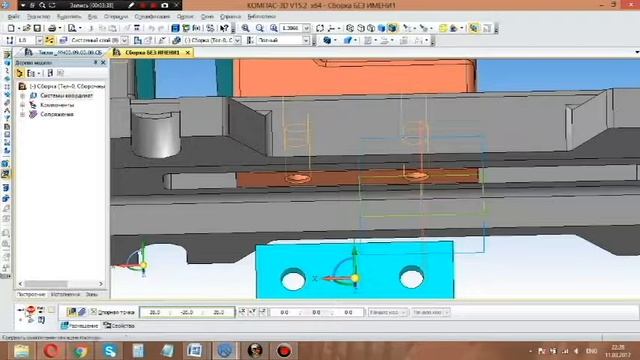Open the View menu
The width and height of the screenshot is (640, 360).
click(x=93, y=17)
